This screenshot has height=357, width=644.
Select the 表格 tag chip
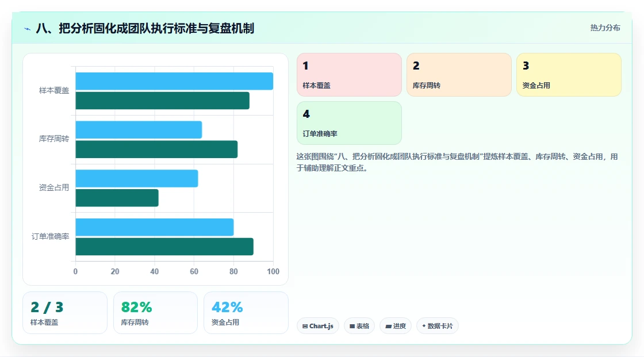(x=359, y=326)
